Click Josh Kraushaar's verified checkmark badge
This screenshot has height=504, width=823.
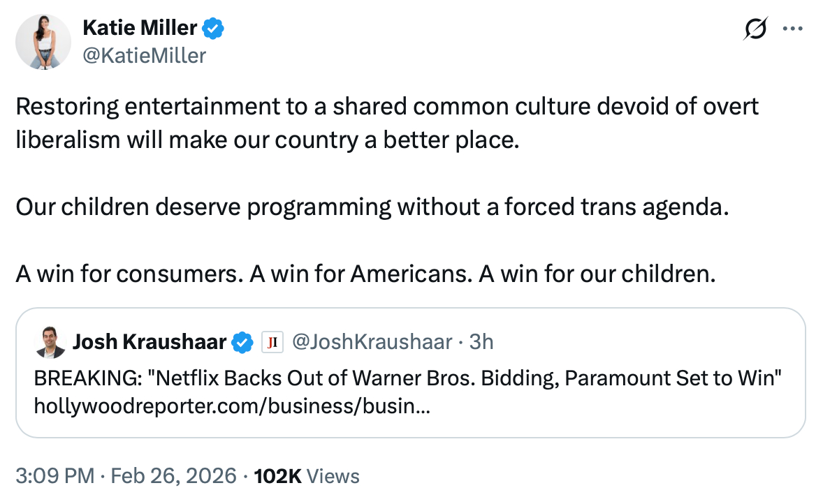[x=242, y=342]
